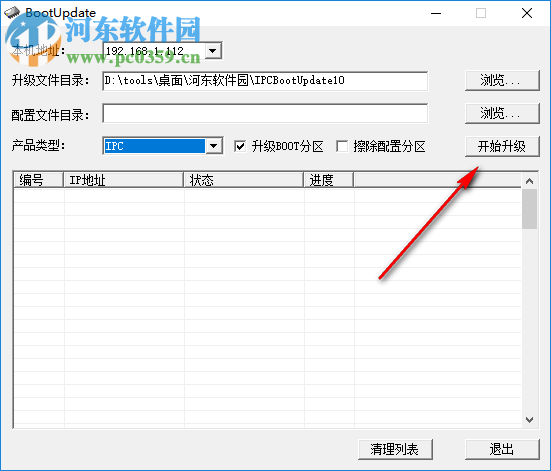Clear the device list with 清理列表
The image size is (551, 471).
point(395,449)
